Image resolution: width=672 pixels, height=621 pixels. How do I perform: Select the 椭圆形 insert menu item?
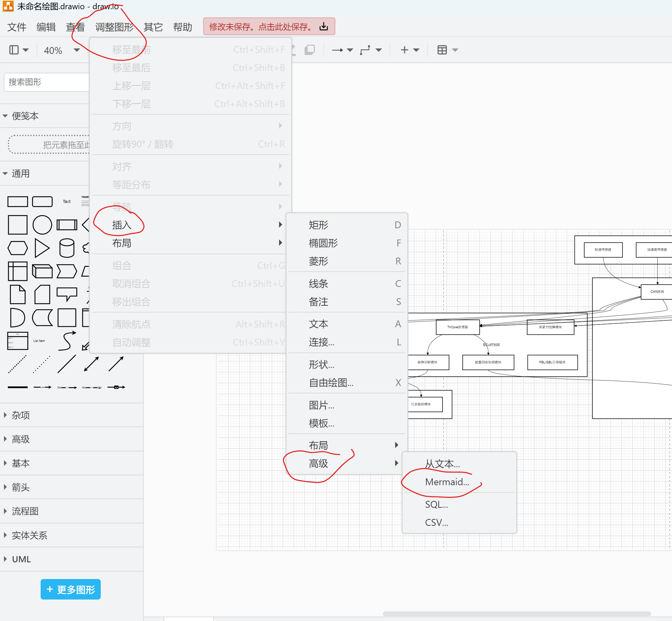(x=323, y=243)
